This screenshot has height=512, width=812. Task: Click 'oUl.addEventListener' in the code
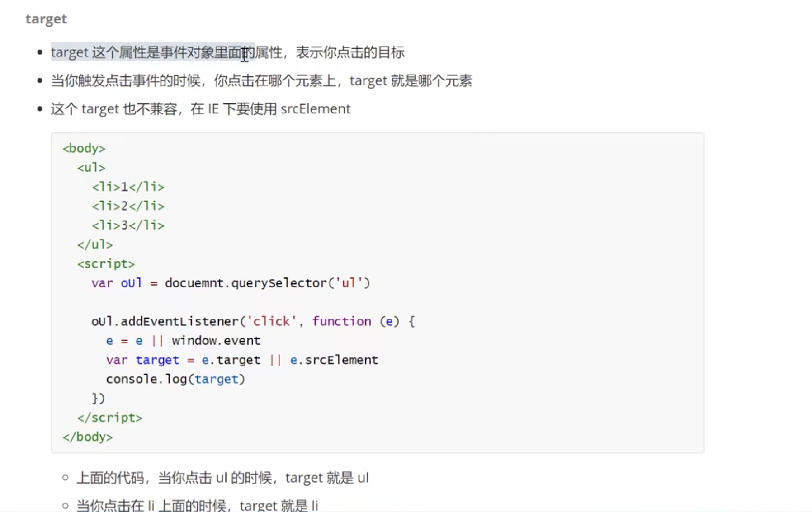[165, 321]
